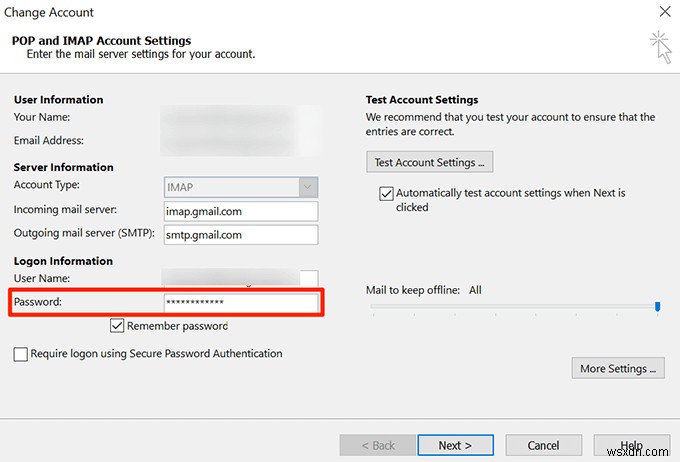Click the User Name field

tap(240, 279)
